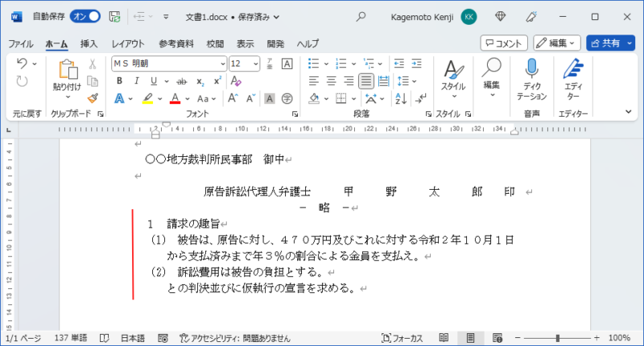Open the 校閲 tab
The image size is (644, 346).
215,43
